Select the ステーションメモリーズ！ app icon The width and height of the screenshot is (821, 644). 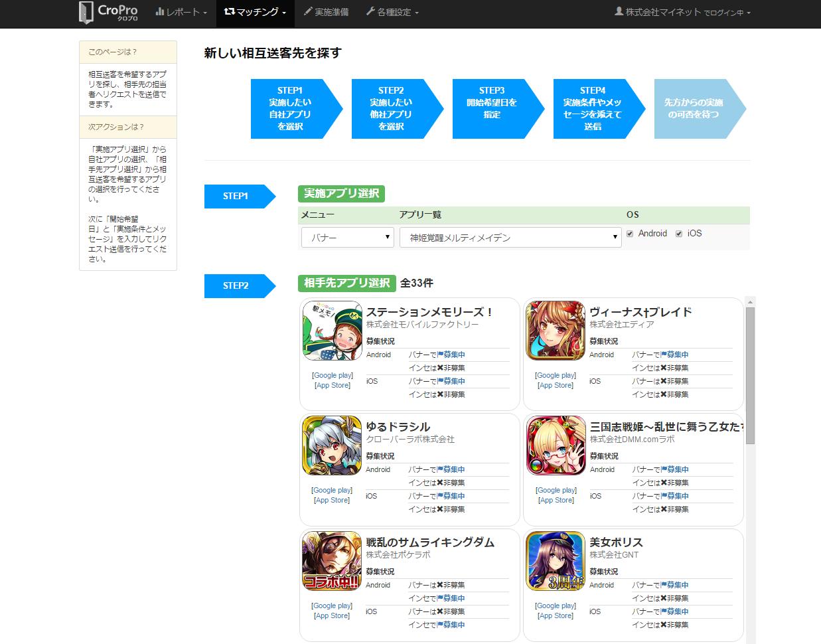332,331
